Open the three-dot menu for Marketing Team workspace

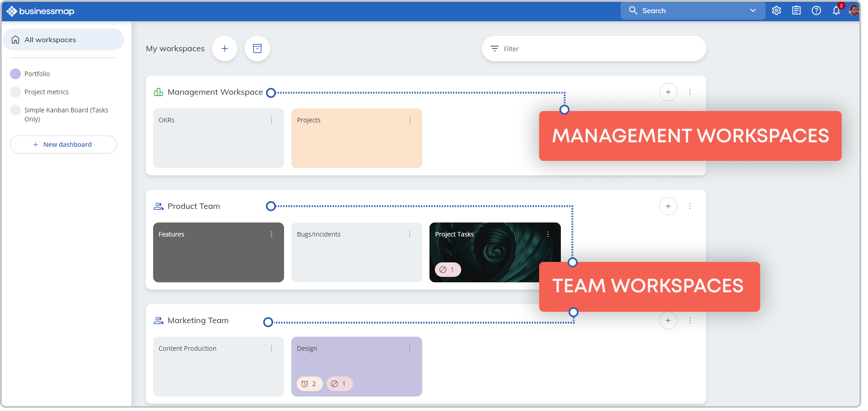click(x=690, y=320)
